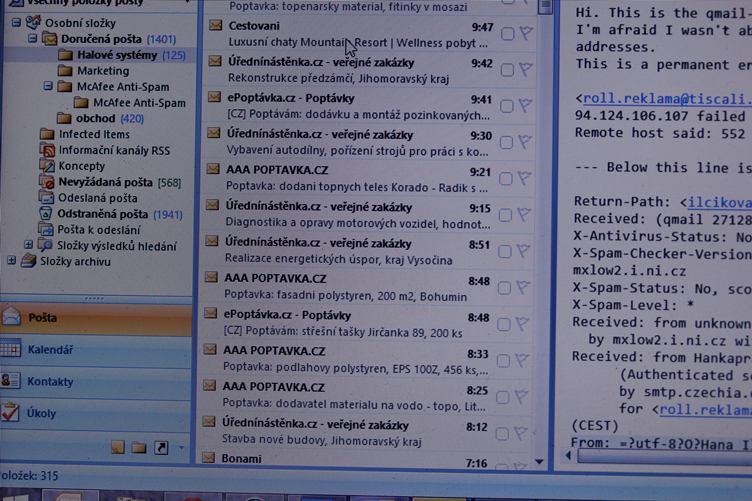
Task: Click the shortcuts arrow icon at navigation pane bottom
Action: point(161,448)
